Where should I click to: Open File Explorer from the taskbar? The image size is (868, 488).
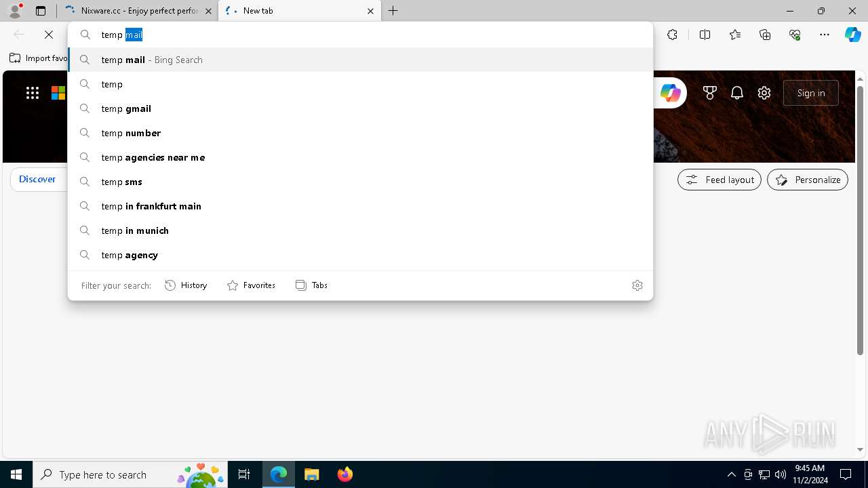(x=312, y=474)
